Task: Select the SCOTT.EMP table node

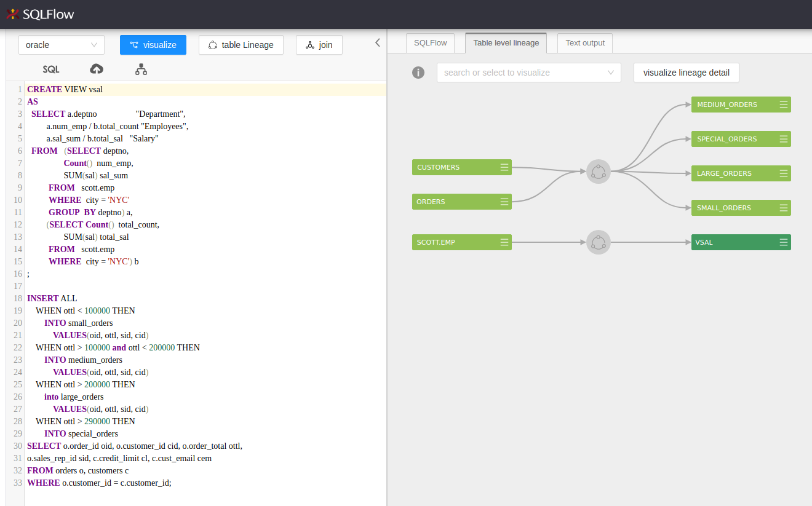Action: pyautogui.click(x=462, y=242)
